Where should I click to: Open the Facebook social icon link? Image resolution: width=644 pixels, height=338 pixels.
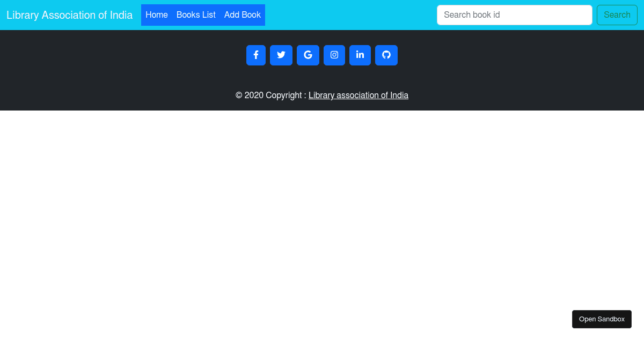coord(256,55)
